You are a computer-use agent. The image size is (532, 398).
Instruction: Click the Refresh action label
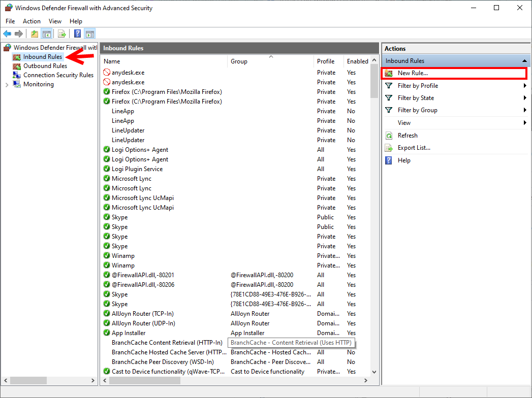(408, 136)
